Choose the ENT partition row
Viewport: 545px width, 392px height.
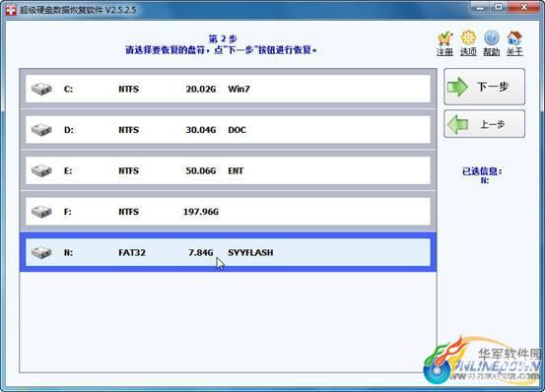click(x=228, y=170)
